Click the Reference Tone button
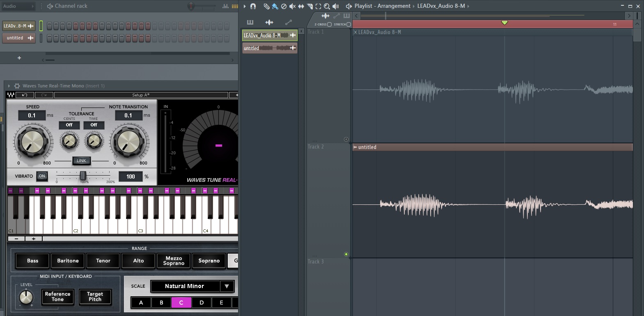Screen dimensions: 644x316 point(57,297)
